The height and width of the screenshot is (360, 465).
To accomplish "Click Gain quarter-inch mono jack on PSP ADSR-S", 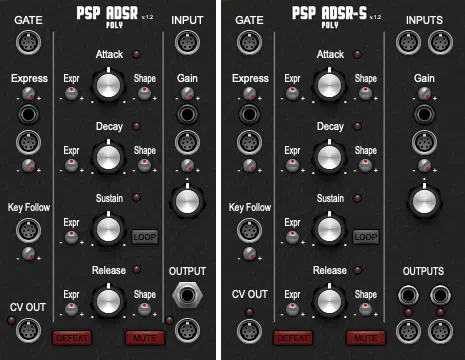I will pyautogui.click(x=424, y=114).
